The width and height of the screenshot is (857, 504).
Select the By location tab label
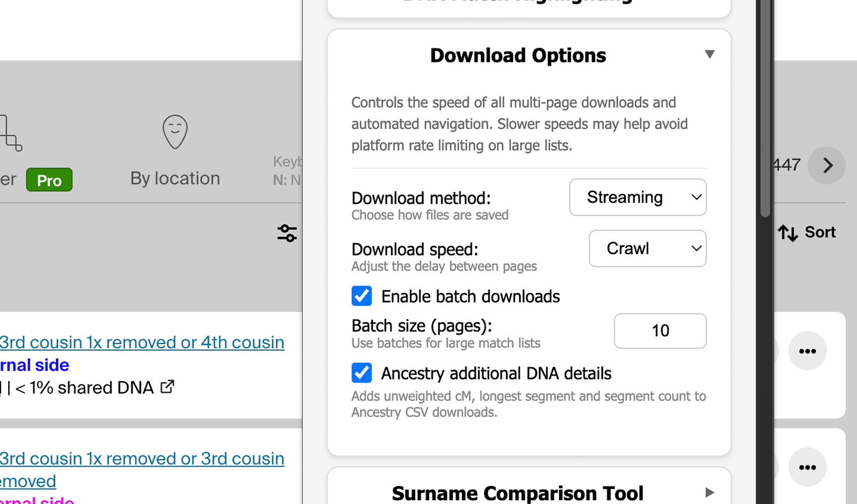coord(175,178)
